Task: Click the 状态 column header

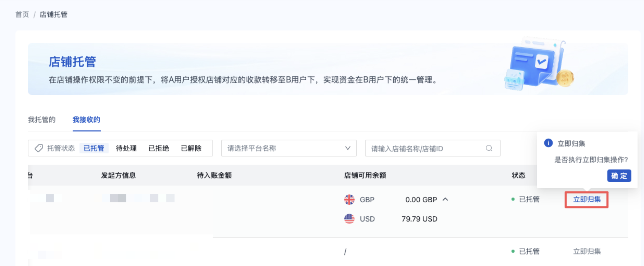Action: (519, 175)
